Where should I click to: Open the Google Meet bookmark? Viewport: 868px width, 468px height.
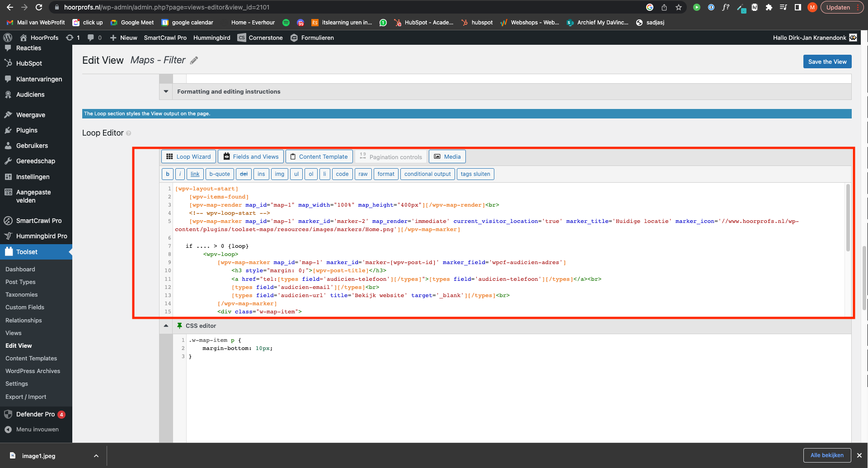tap(132, 22)
